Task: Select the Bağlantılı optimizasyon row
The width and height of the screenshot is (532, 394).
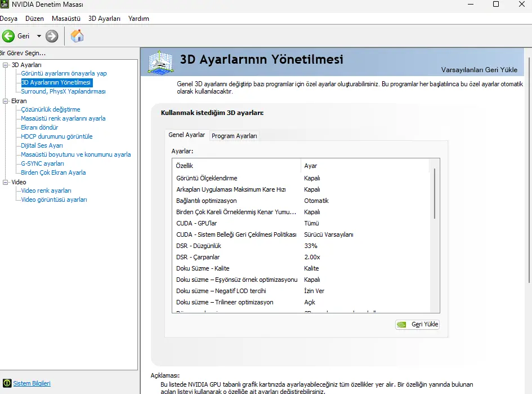Action: 302,201
